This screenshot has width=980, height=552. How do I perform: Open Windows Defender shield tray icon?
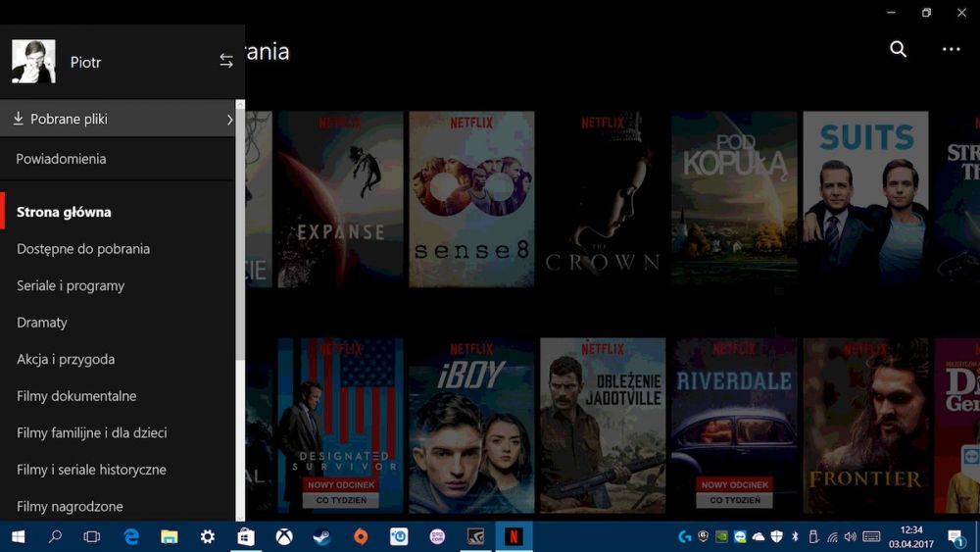(777, 536)
